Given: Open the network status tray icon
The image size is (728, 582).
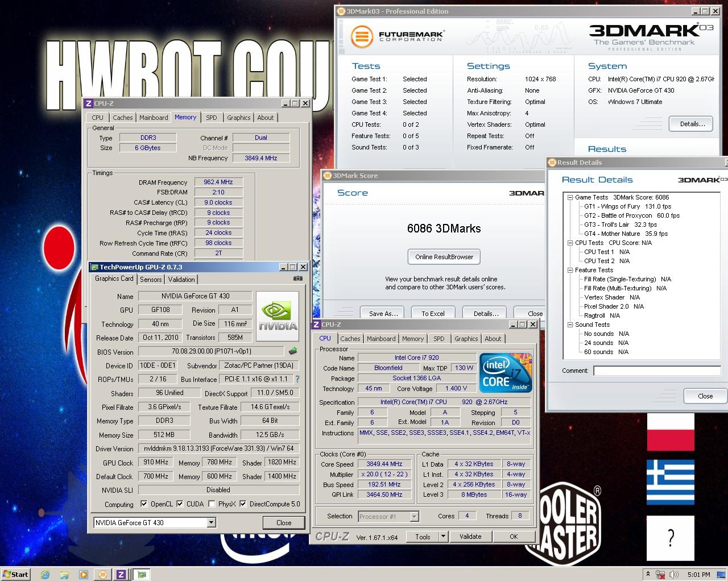Looking at the screenshot, I should tap(661, 574).
